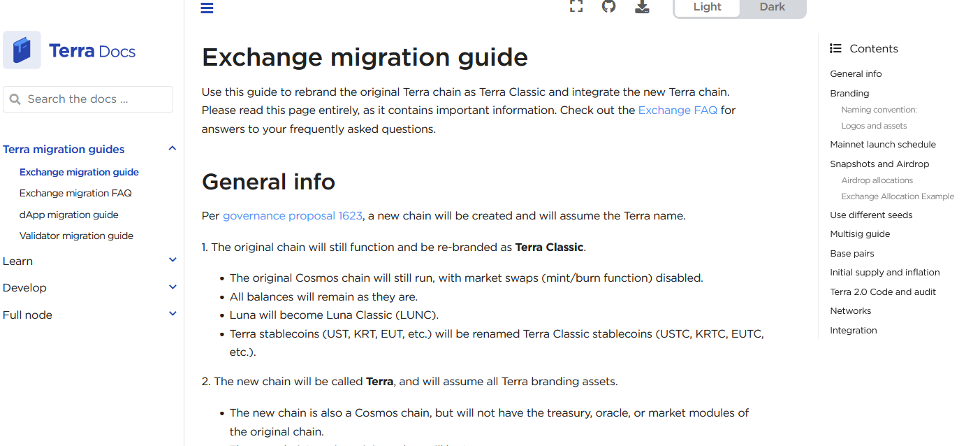Viewport: 980px width, 446px height.
Task: Open Exchange migration FAQ page
Action: (x=75, y=193)
